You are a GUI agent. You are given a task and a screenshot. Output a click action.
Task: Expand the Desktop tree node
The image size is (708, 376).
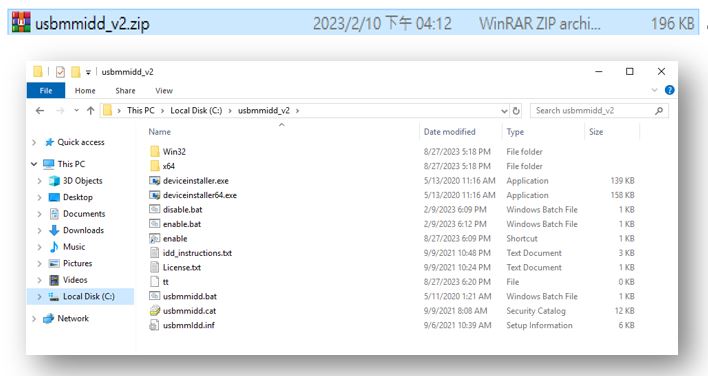click(x=40, y=197)
